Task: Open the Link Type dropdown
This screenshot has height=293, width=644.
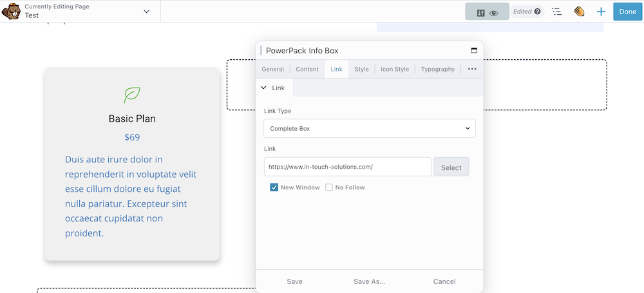Action: [369, 128]
